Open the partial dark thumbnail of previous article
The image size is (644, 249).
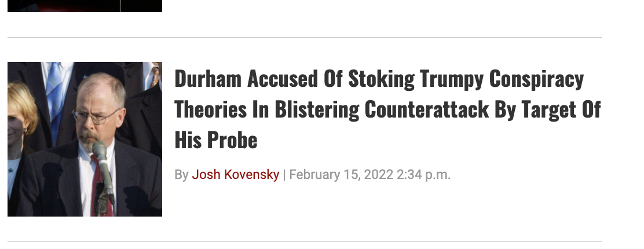pyautogui.click(x=85, y=5)
